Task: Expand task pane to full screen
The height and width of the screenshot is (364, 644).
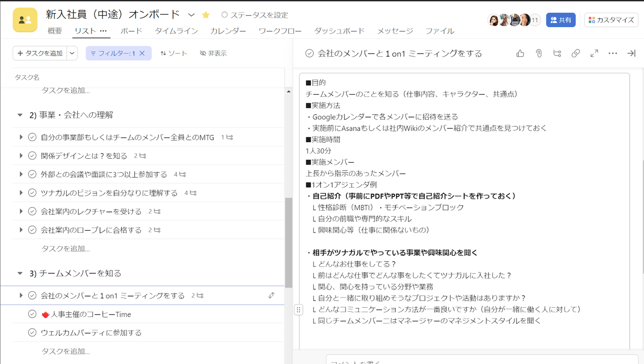Action: tap(594, 53)
